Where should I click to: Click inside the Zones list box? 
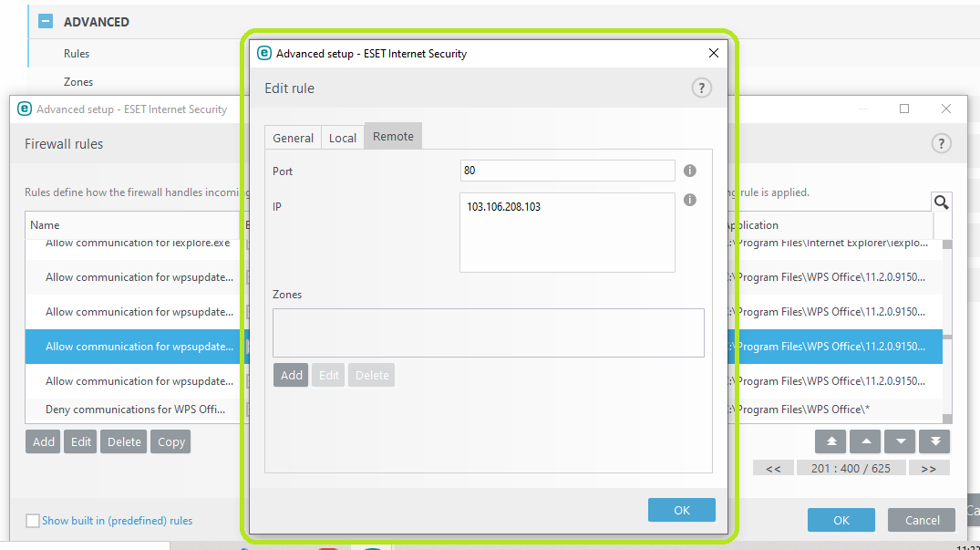click(488, 333)
